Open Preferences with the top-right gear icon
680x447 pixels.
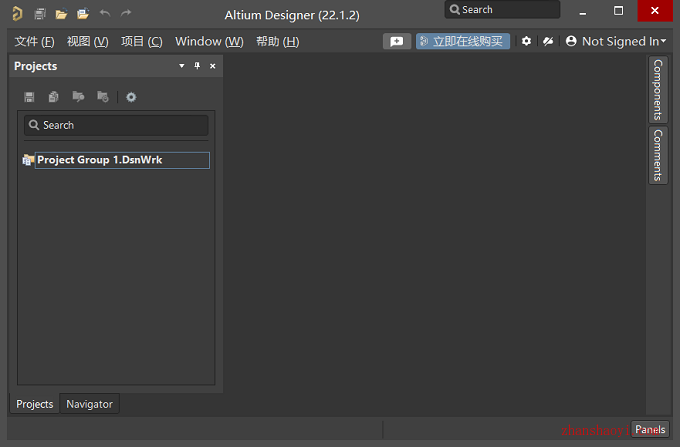526,41
